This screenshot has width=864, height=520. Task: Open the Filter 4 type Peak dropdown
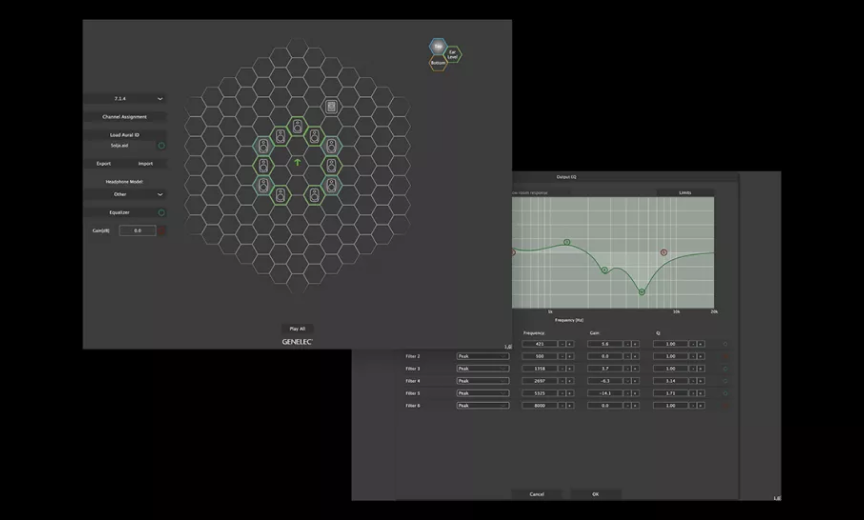[483, 381]
